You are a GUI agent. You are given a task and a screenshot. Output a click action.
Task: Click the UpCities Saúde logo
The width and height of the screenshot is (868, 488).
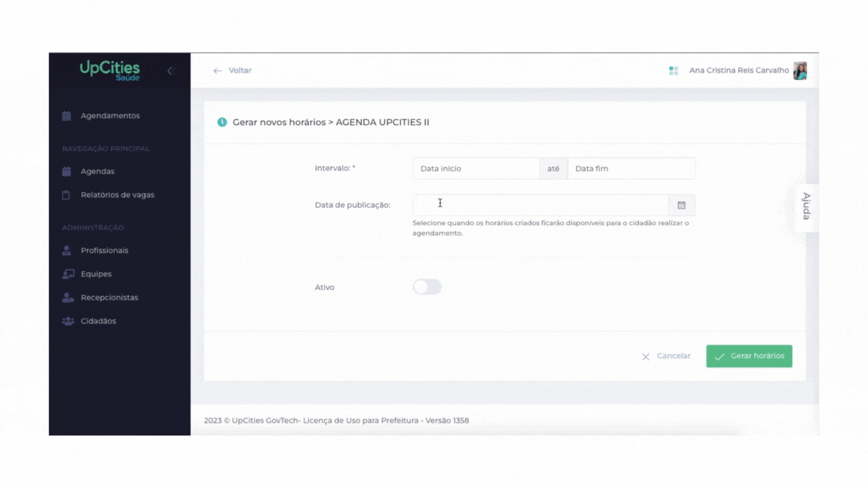pyautogui.click(x=109, y=70)
